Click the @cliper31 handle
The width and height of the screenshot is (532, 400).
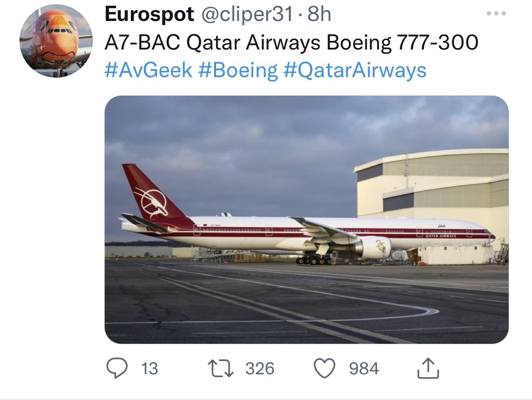tap(247, 15)
